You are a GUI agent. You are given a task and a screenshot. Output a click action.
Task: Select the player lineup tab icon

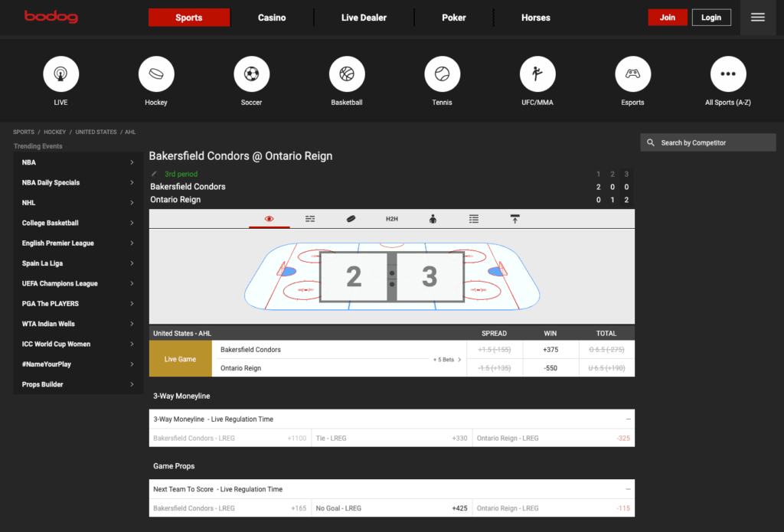[433, 218]
